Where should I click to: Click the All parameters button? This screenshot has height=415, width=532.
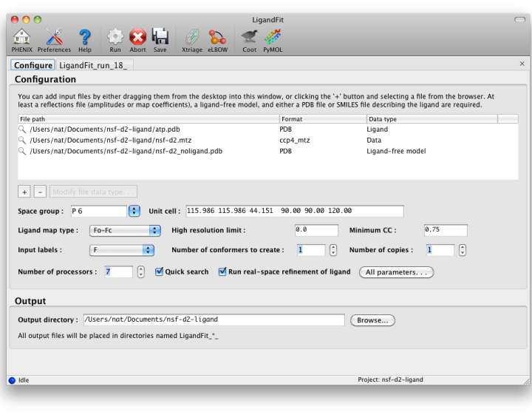[x=396, y=272]
